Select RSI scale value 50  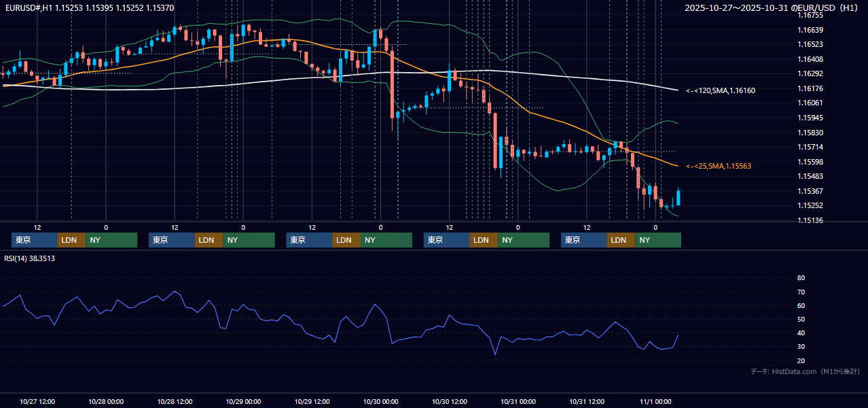(x=801, y=319)
